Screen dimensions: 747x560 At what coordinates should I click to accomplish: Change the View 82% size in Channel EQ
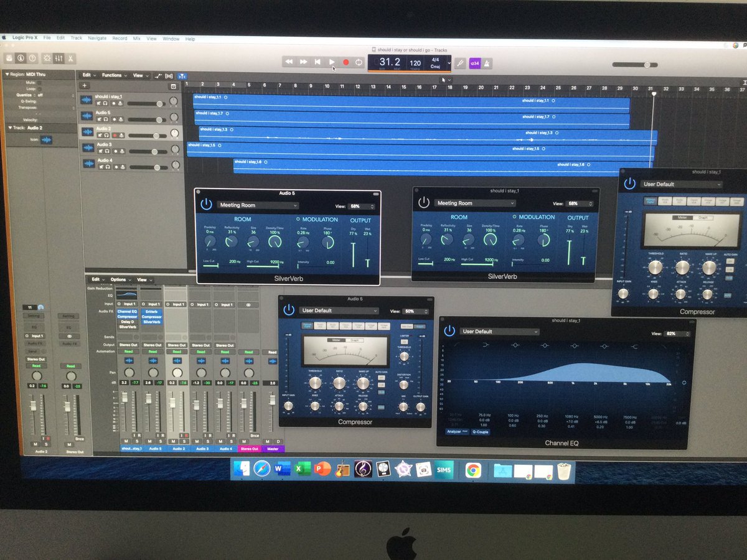coord(677,334)
